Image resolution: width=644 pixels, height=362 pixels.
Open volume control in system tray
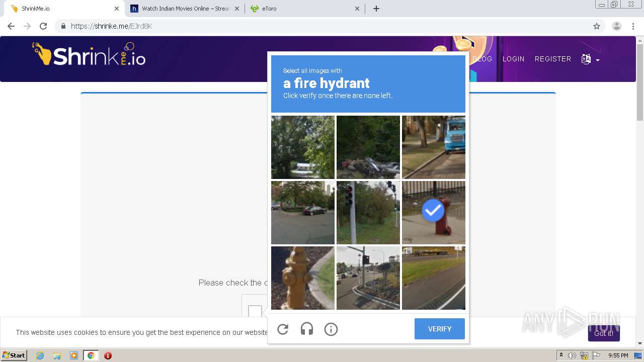pyautogui.click(x=572, y=355)
